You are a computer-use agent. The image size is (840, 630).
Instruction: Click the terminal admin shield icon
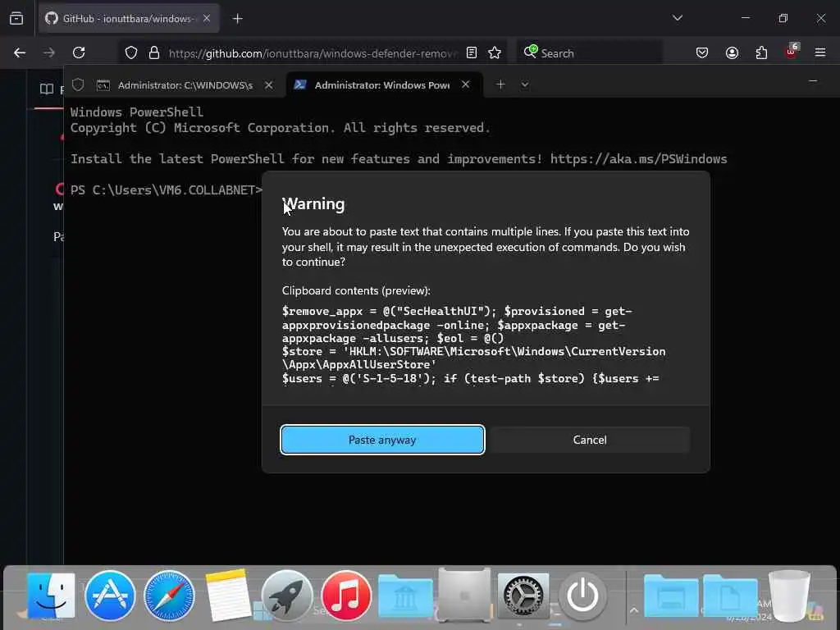pos(78,84)
